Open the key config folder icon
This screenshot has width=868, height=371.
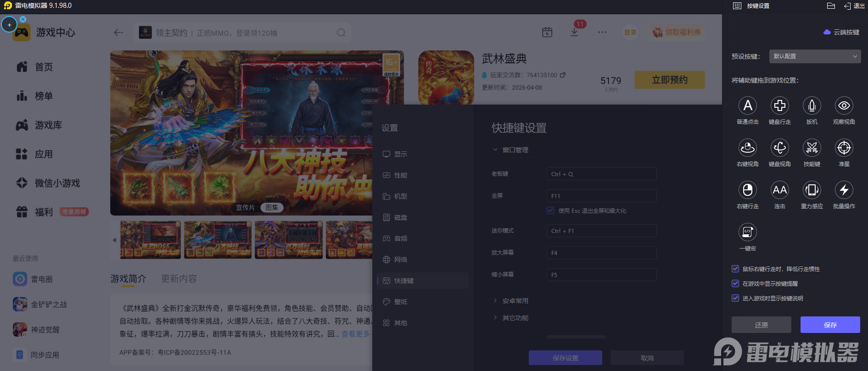click(x=831, y=6)
